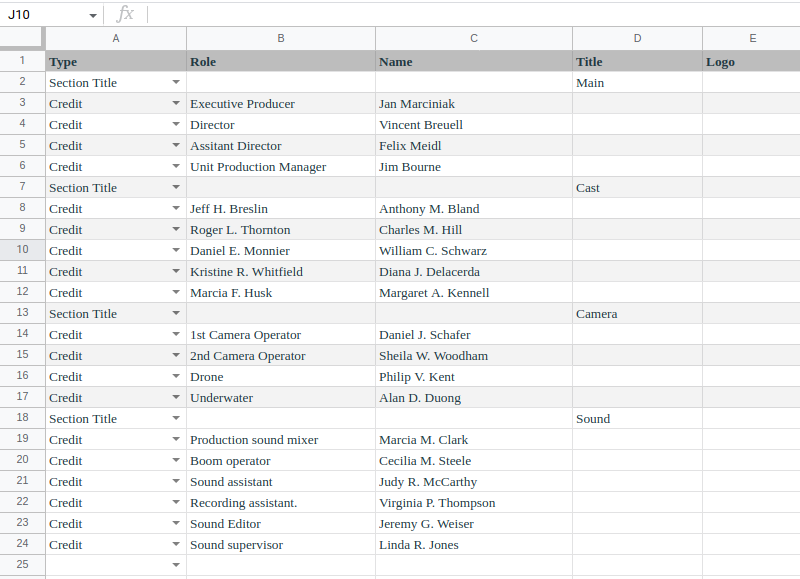Image resolution: width=800 pixels, height=579 pixels.
Task: Open Type dropdown for Boom operator row
Action: coord(176,460)
